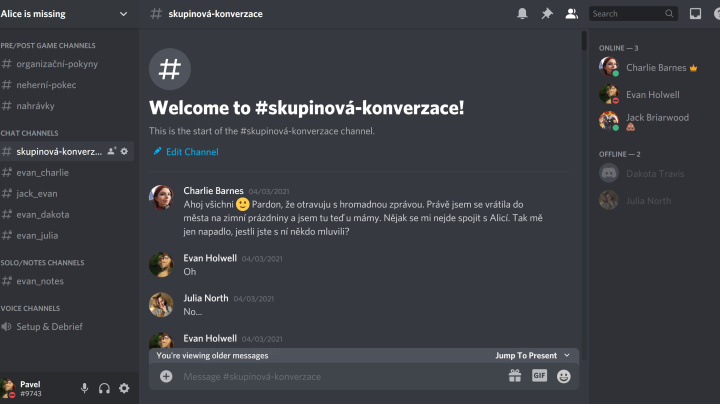Click Jump To Present button
Screen dimensions: 720x404
click(526, 355)
